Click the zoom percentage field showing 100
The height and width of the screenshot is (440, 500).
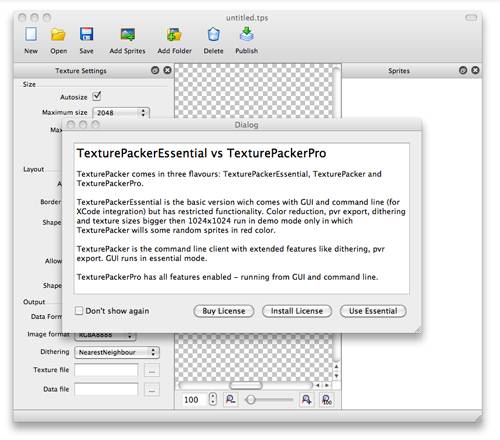point(195,399)
